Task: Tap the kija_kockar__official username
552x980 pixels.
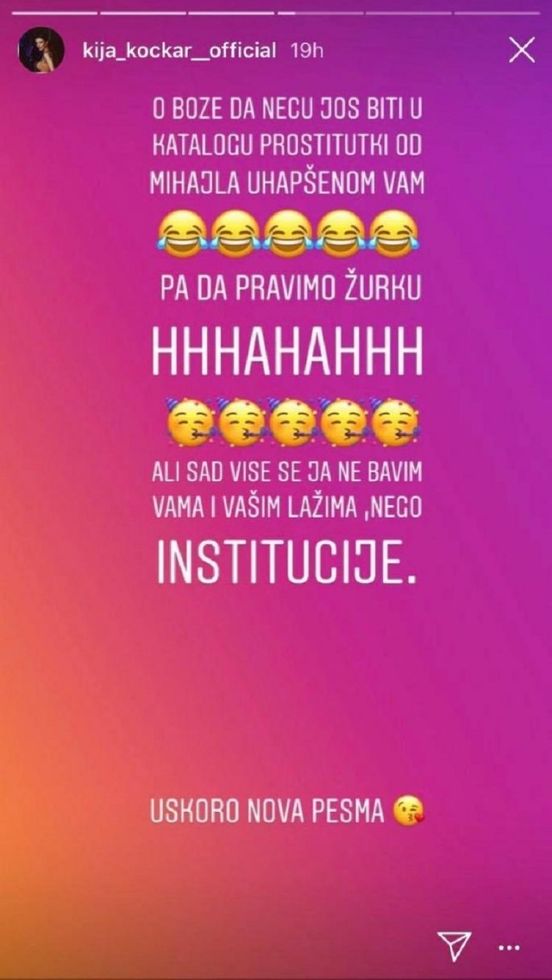Action: [x=179, y=51]
